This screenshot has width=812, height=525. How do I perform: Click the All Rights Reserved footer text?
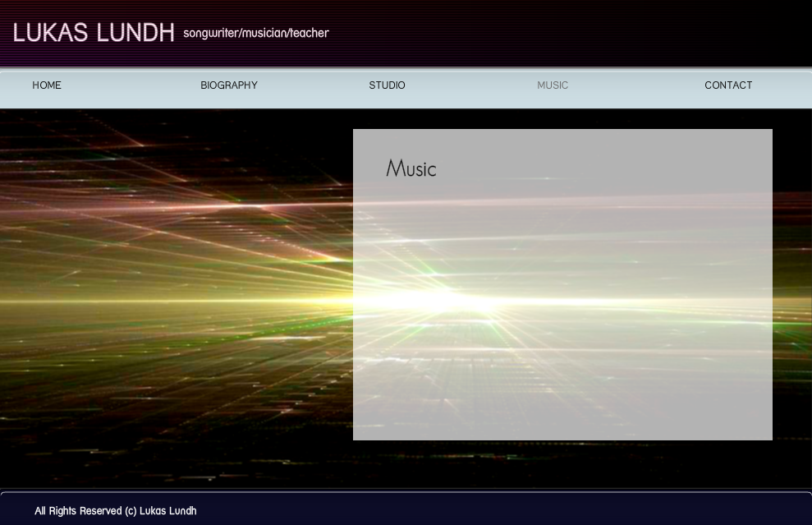[116, 510]
